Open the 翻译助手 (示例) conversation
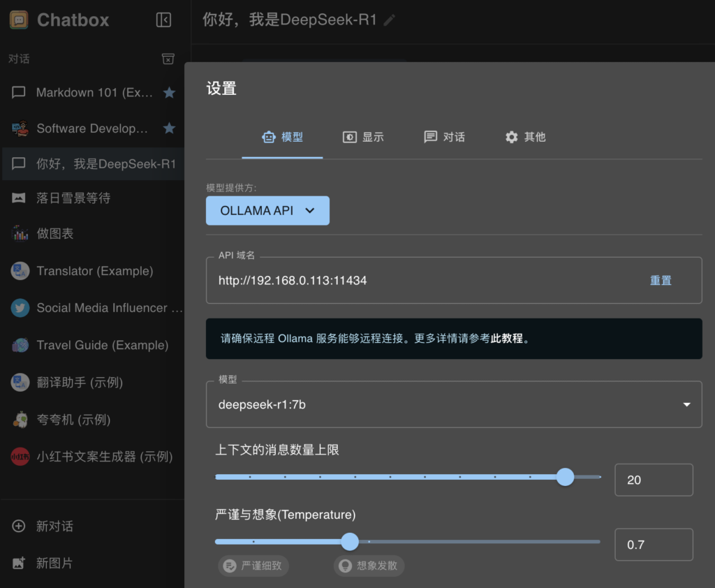This screenshot has height=588, width=715. [94, 382]
